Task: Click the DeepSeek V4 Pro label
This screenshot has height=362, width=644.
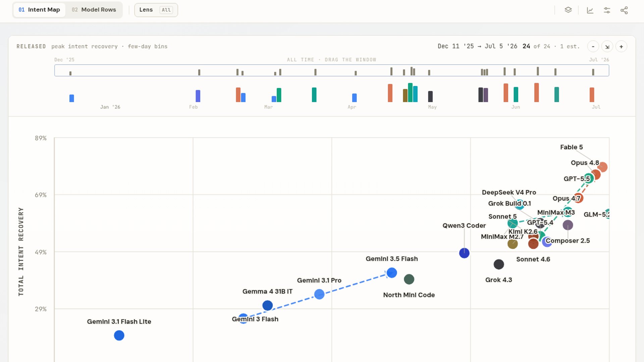Action: [x=509, y=192]
